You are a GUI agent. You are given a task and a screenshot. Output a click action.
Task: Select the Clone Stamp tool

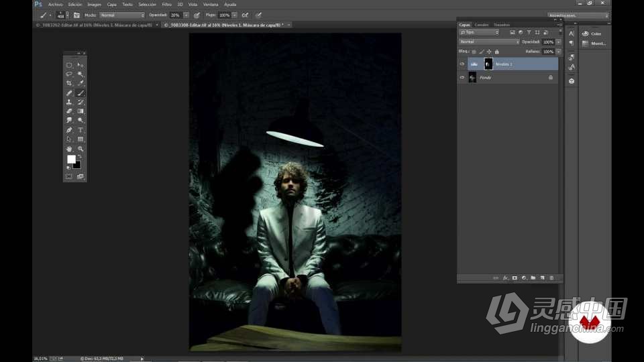click(69, 102)
